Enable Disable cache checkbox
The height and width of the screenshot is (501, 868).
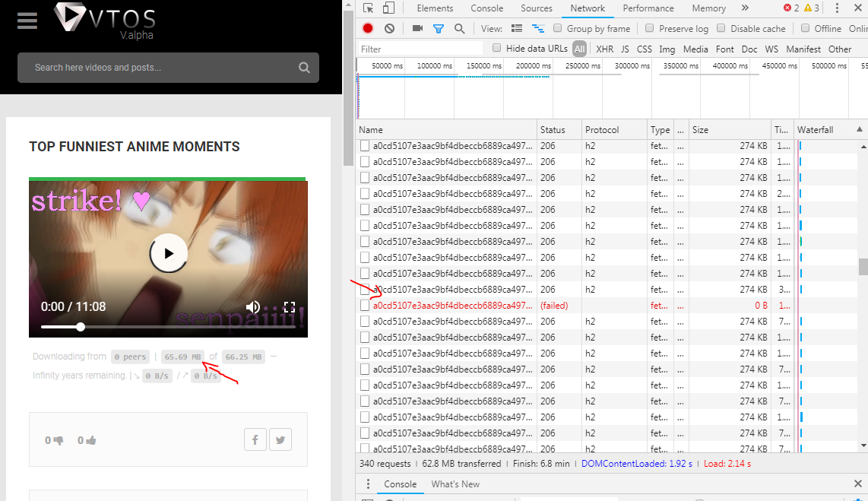point(721,28)
